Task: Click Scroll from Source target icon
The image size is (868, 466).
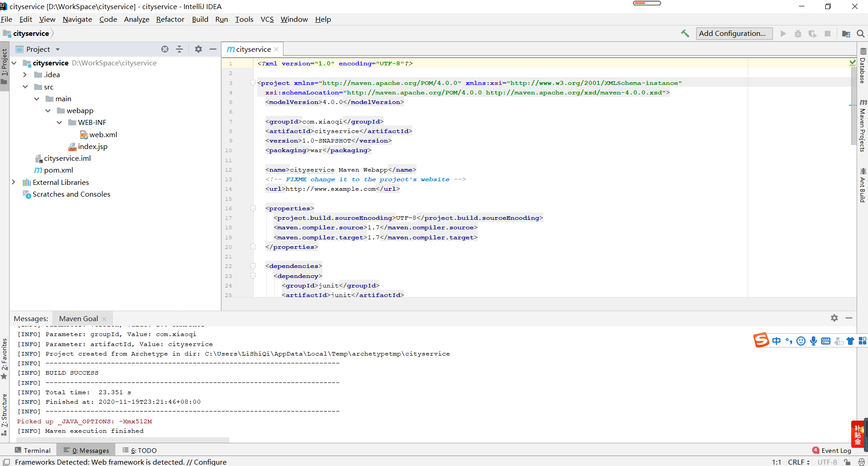Action: pyautogui.click(x=165, y=49)
